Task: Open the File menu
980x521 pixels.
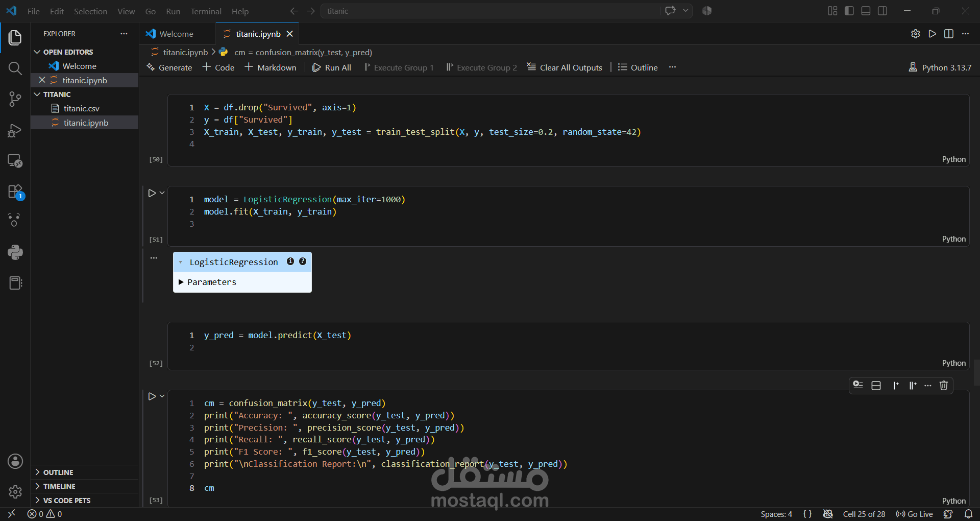Action: [34, 11]
